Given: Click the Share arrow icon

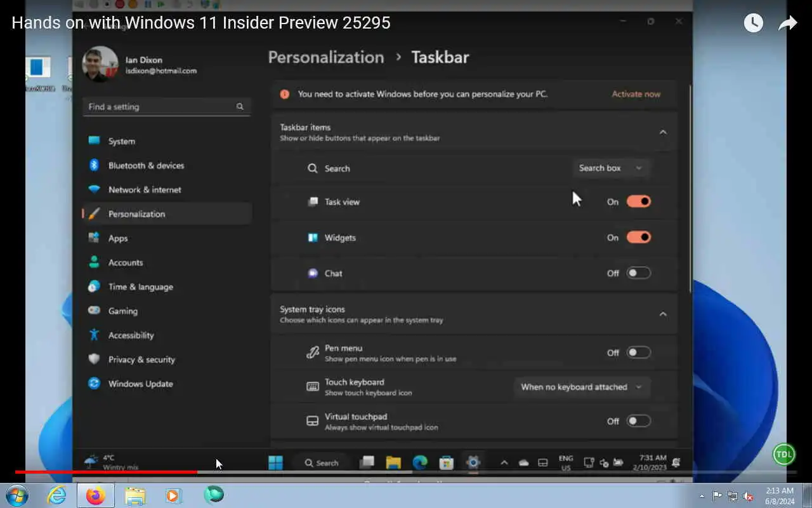Looking at the screenshot, I should 787,23.
